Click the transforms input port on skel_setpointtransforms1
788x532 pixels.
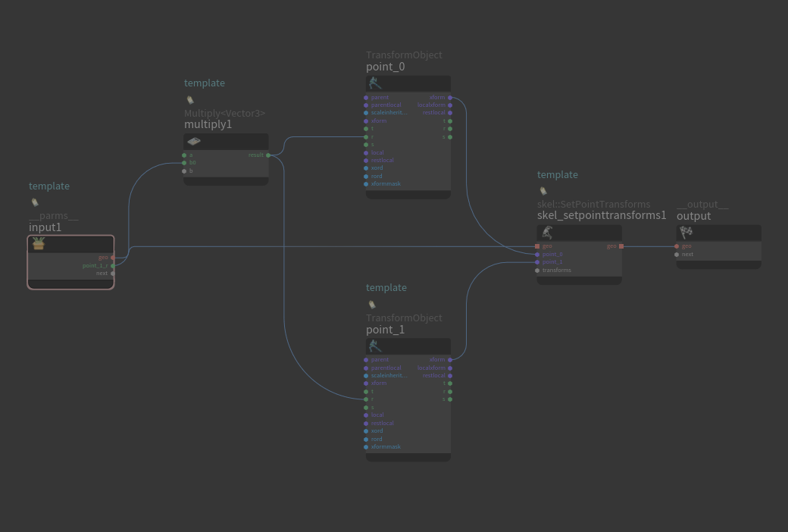click(537, 271)
